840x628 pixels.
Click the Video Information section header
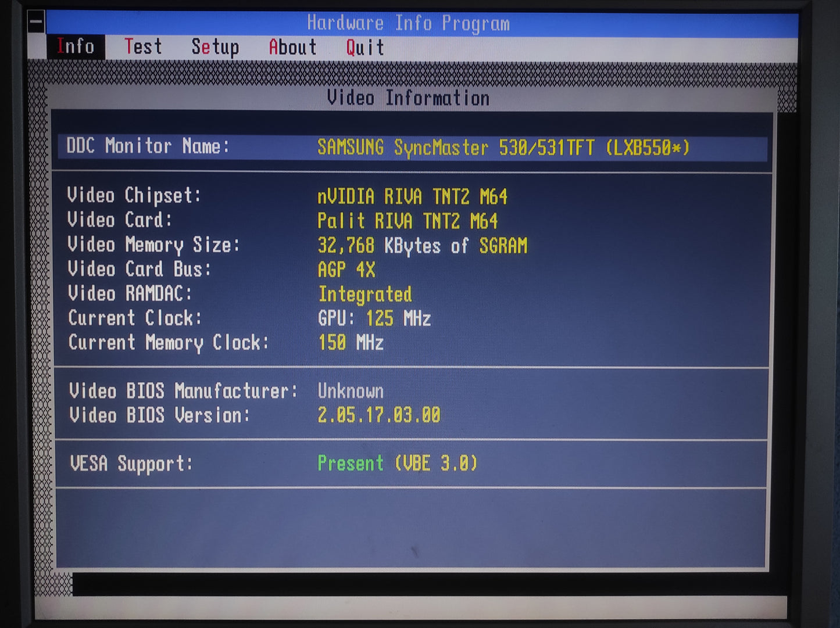tap(408, 98)
